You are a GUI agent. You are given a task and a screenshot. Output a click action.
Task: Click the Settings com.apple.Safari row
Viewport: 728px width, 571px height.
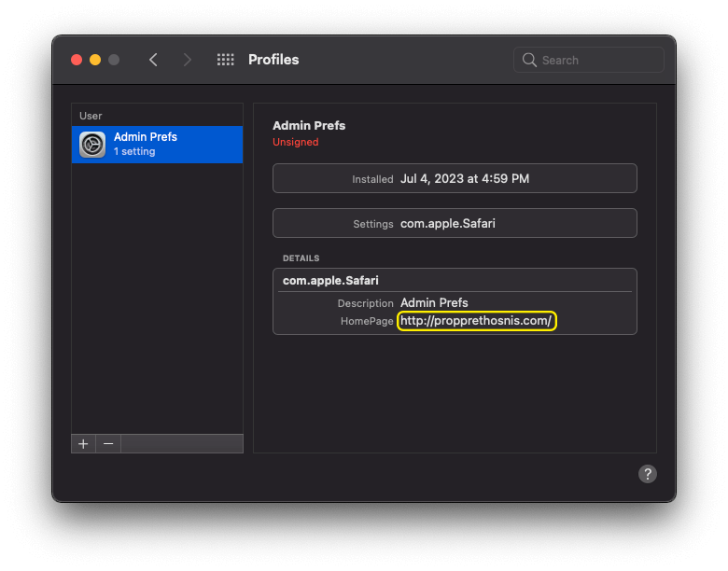point(455,223)
